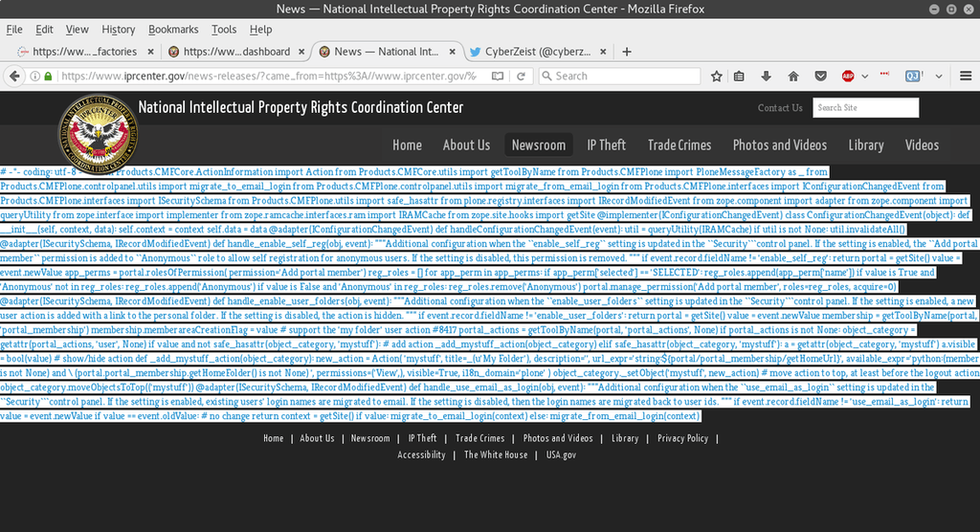The height and width of the screenshot is (532, 980).
Task: Maximize the Firefox window
Action: (951, 9)
